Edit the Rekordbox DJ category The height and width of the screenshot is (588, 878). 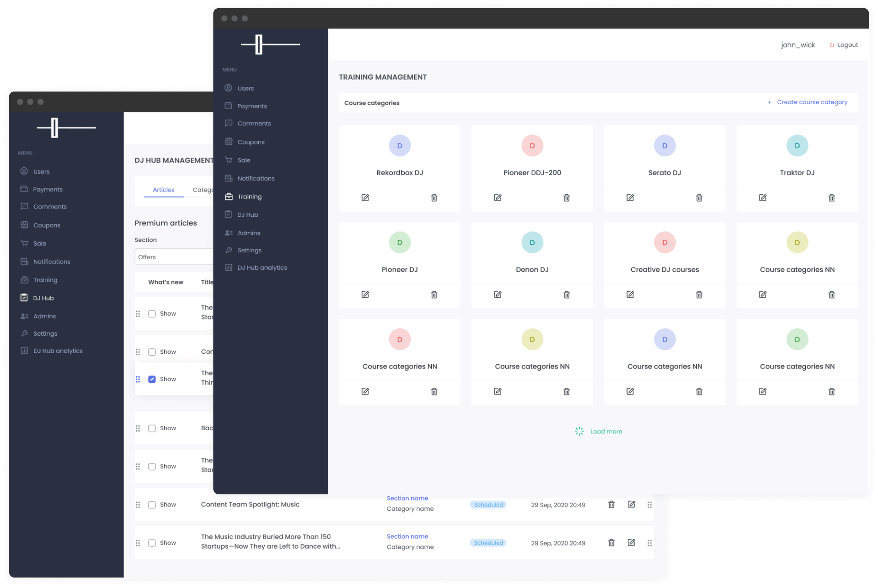point(365,198)
